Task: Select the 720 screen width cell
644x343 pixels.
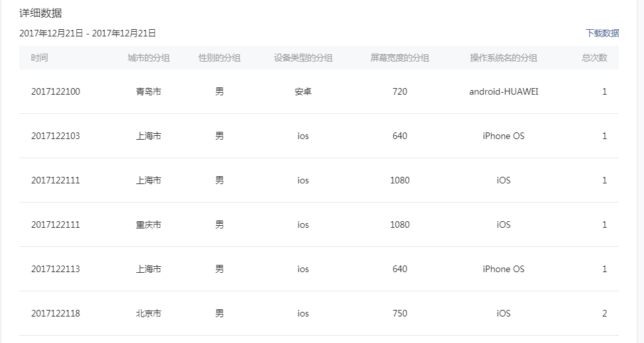Action: pos(400,91)
